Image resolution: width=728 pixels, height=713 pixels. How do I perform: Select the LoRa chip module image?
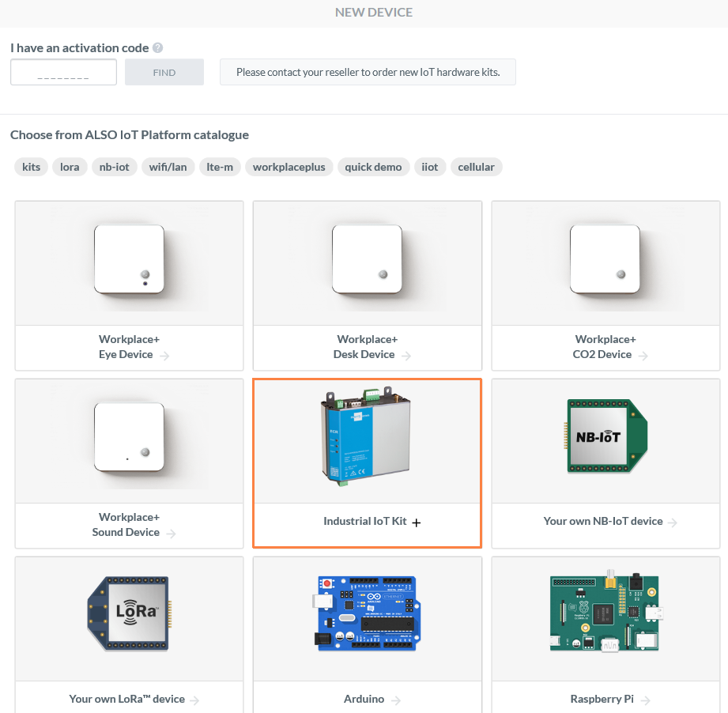point(129,613)
